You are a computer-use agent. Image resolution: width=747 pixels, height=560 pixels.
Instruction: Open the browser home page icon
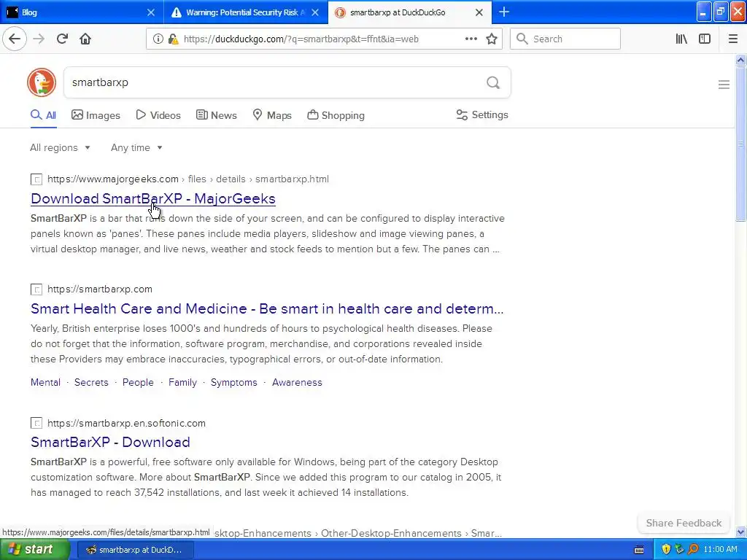[85, 39]
